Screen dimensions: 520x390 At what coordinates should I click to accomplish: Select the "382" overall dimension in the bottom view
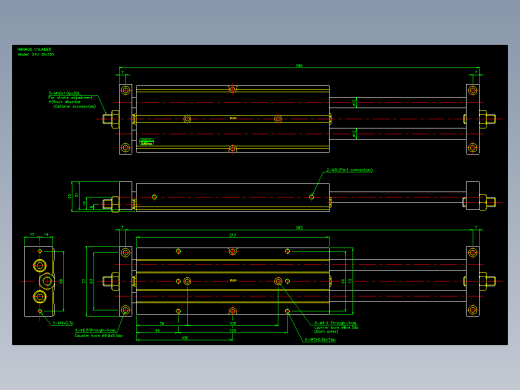click(x=299, y=228)
